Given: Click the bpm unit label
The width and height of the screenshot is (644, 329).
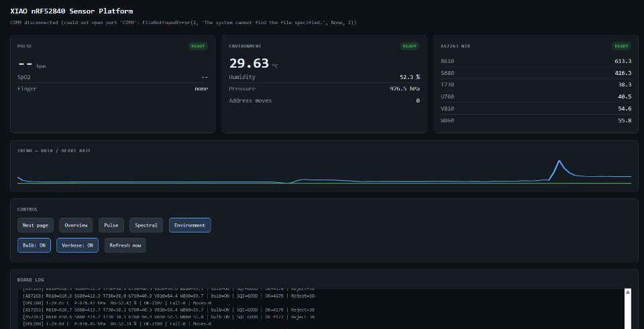Looking at the screenshot, I should tap(41, 66).
